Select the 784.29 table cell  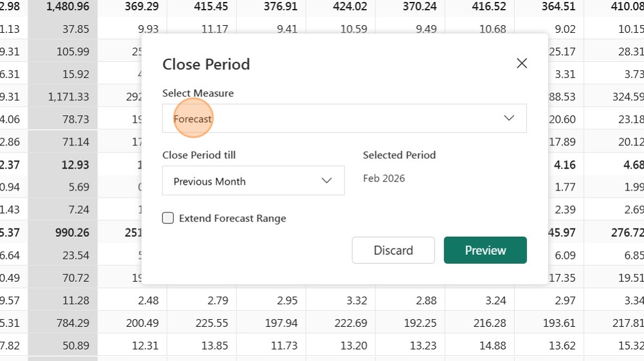[x=63, y=323]
